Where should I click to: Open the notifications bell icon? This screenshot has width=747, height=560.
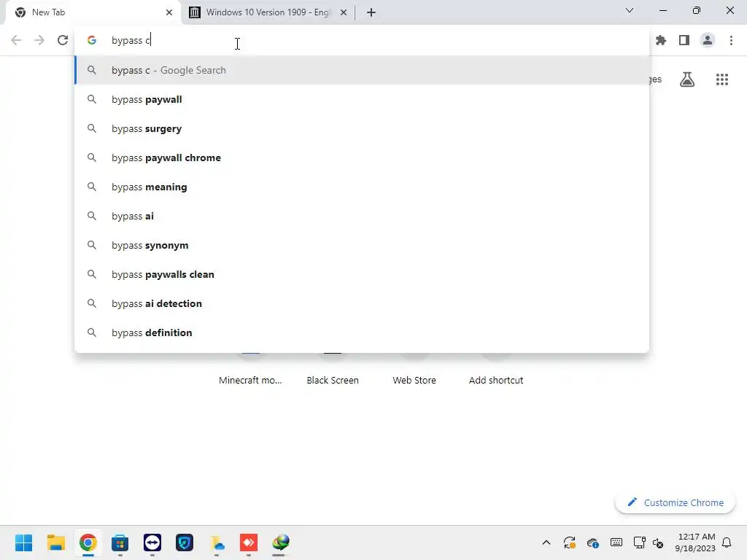[727, 542]
